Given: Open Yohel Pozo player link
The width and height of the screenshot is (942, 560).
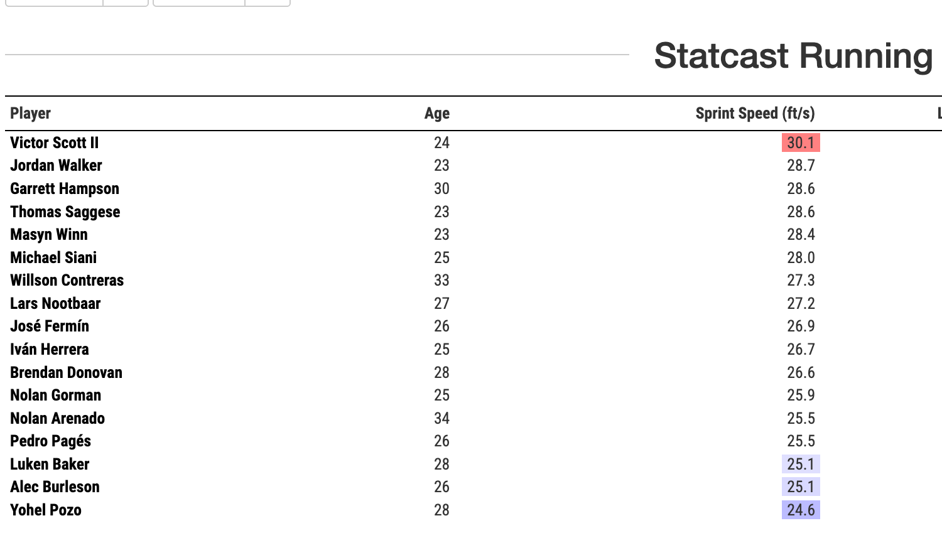Looking at the screenshot, I should click(x=46, y=510).
